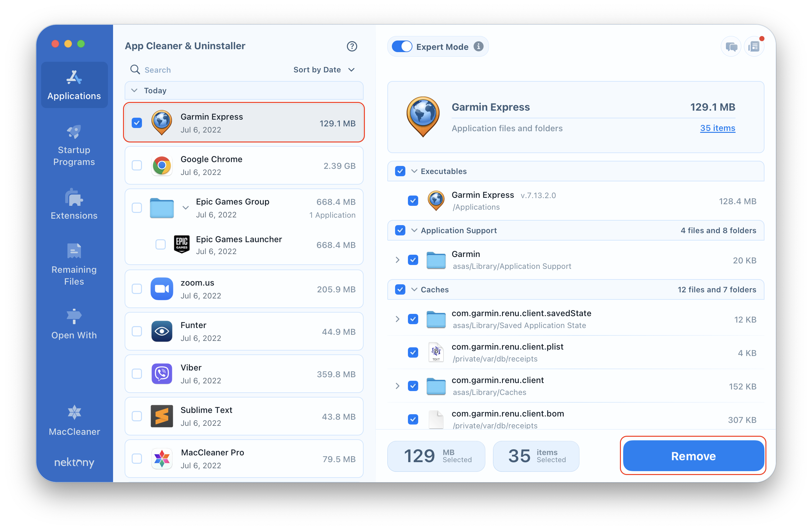The image size is (812, 530).
Task: Select the Open With sidebar option
Action: click(75, 324)
